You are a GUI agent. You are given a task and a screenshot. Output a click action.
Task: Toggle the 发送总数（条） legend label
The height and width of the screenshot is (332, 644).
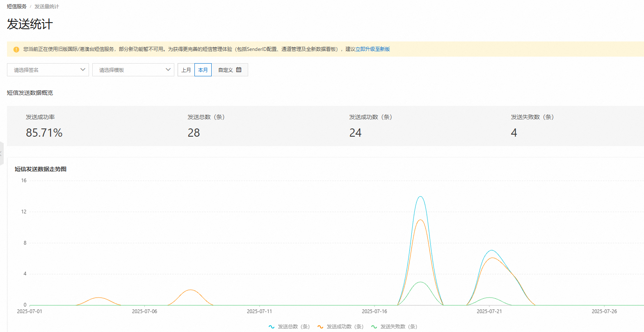pyautogui.click(x=294, y=327)
